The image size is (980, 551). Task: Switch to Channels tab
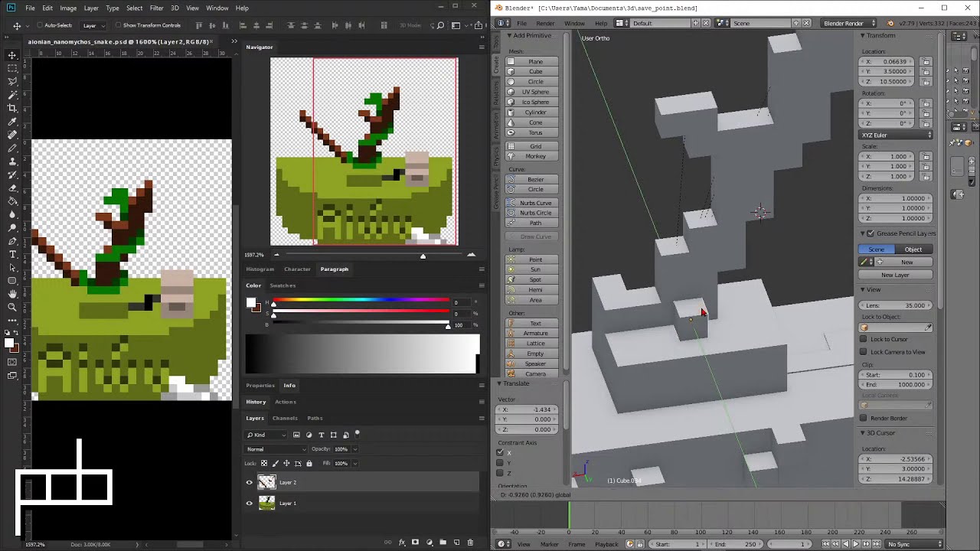point(285,418)
